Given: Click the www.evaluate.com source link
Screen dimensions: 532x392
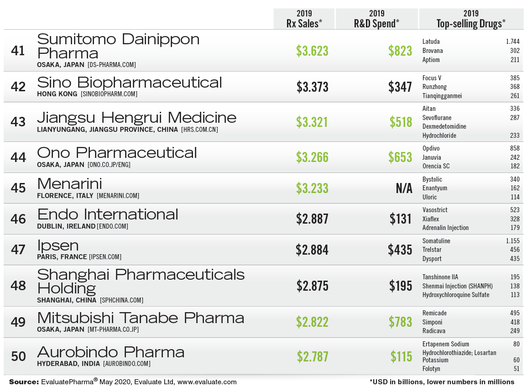Looking at the screenshot, I should (207, 382).
